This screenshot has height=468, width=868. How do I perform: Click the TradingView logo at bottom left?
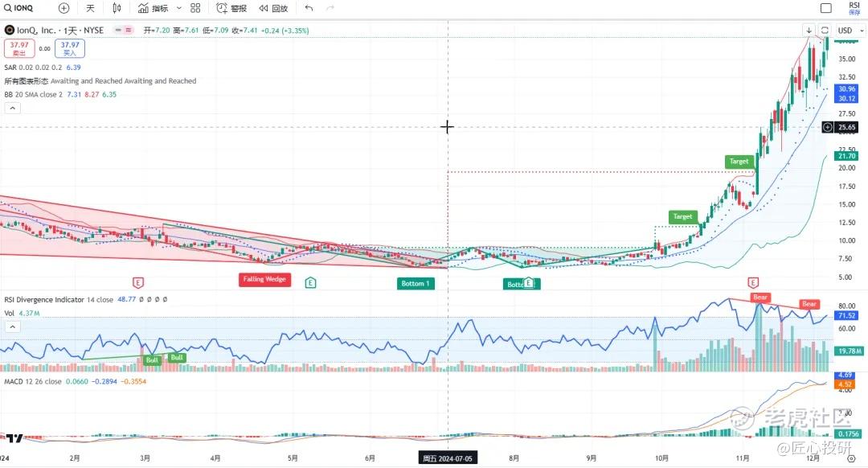[x=14, y=438]
